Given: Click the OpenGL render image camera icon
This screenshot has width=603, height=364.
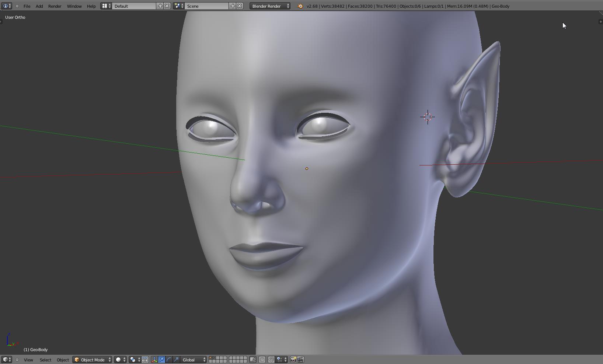Looking at the screenshot, I should coord(293,360).
